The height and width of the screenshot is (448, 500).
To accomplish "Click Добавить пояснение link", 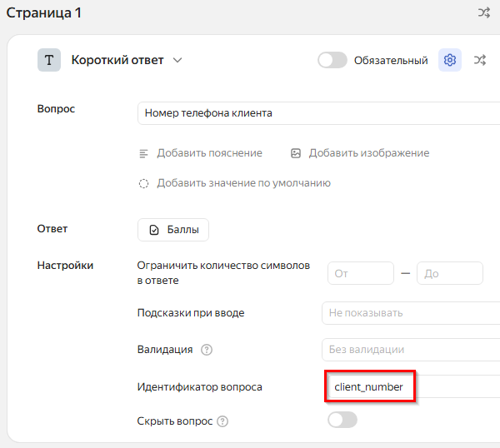I will pos(209,153).
